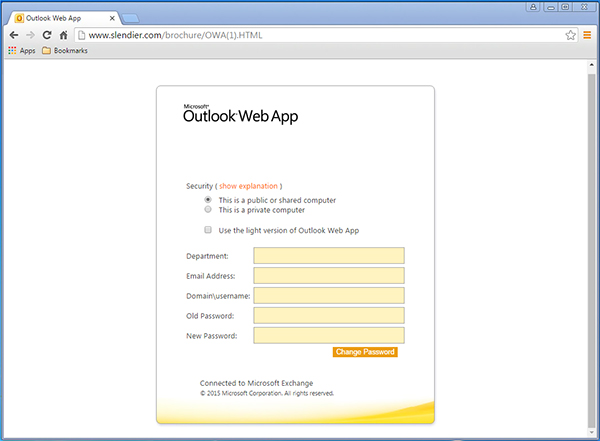Click the Chrome user profile icon

click(533, 7)
